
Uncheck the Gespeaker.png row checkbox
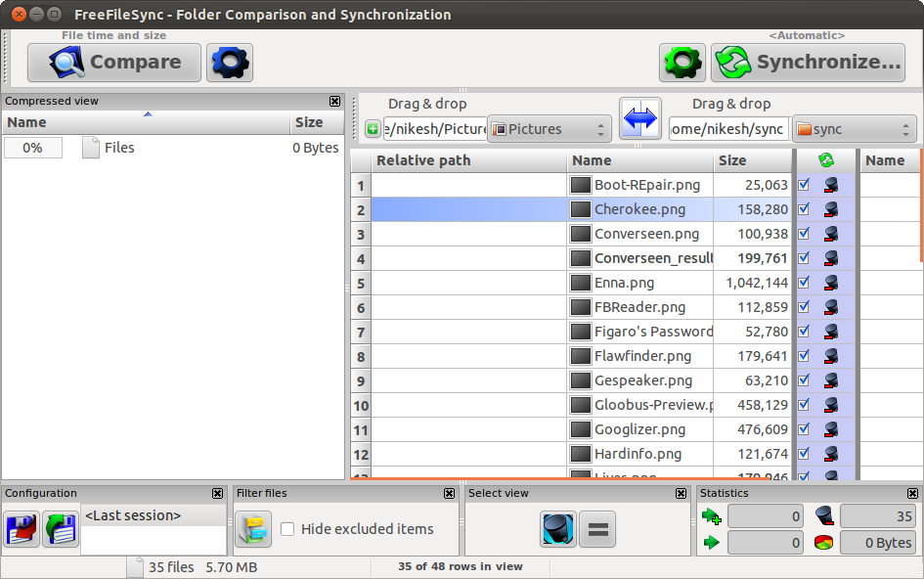(x=804, y=380)
